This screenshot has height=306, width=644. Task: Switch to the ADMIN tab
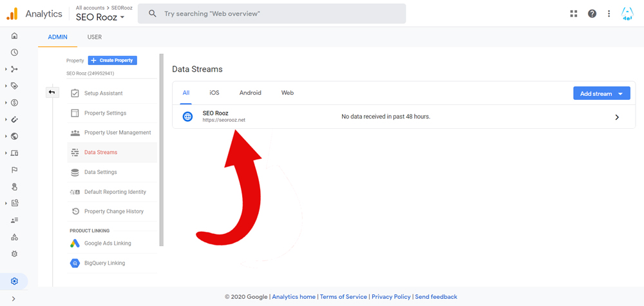[57, 37]
